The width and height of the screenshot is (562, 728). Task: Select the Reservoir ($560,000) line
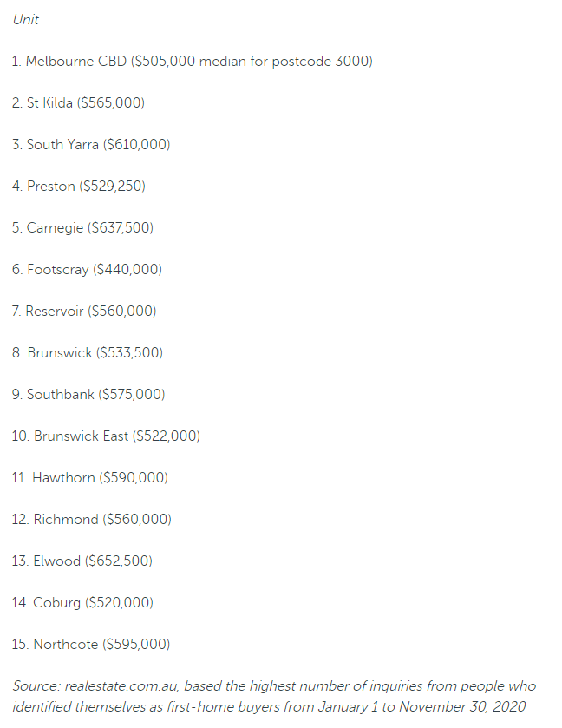(x=84, y=312)
